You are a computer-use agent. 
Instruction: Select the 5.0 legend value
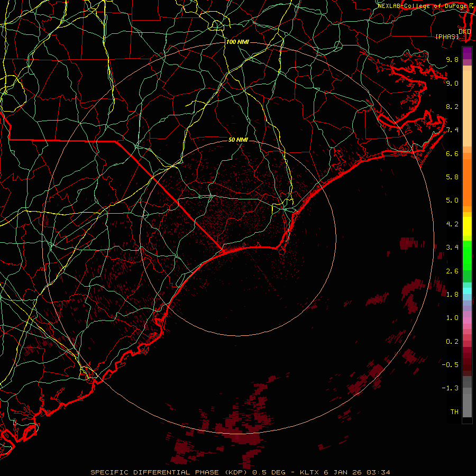(452, 200)
